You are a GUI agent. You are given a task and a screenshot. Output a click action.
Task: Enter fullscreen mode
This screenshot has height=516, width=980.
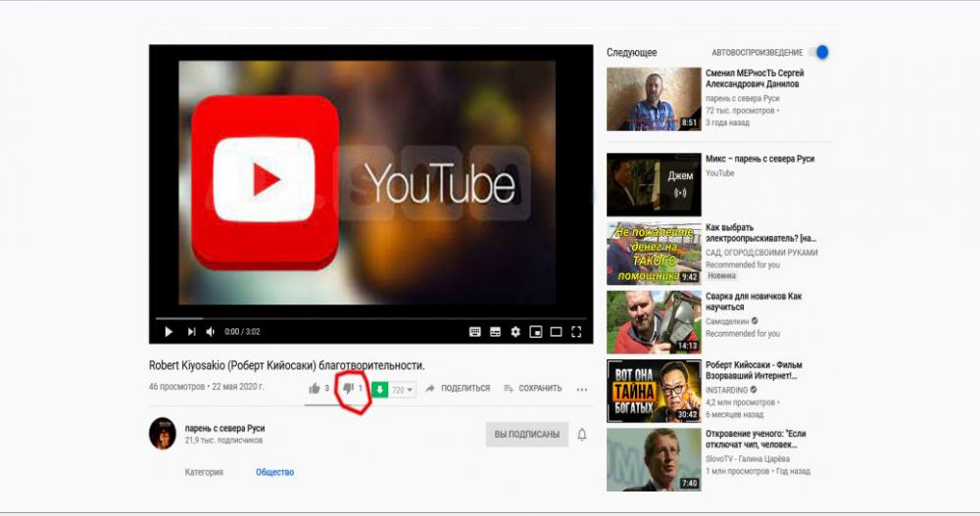[x=576, y=332]
